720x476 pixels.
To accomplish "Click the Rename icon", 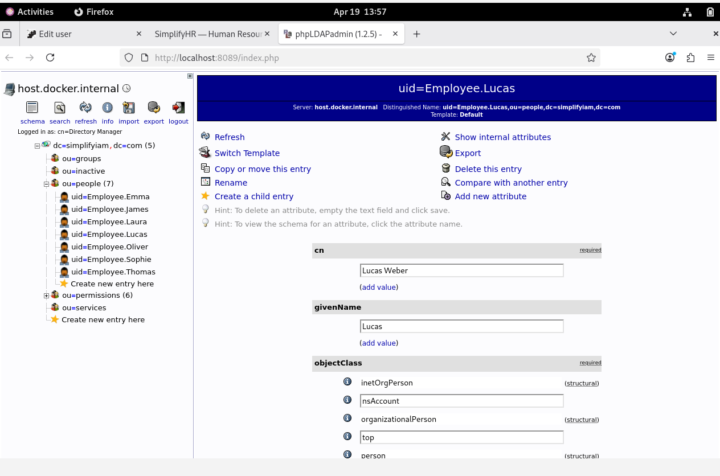I will (205, 182).
